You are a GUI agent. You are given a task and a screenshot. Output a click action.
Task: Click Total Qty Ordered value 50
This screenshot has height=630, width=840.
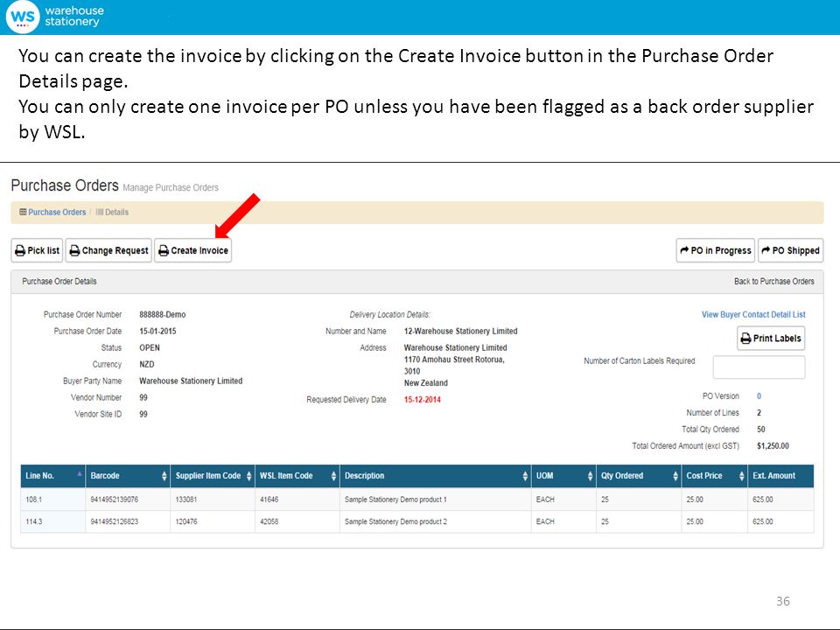[760, 429]
